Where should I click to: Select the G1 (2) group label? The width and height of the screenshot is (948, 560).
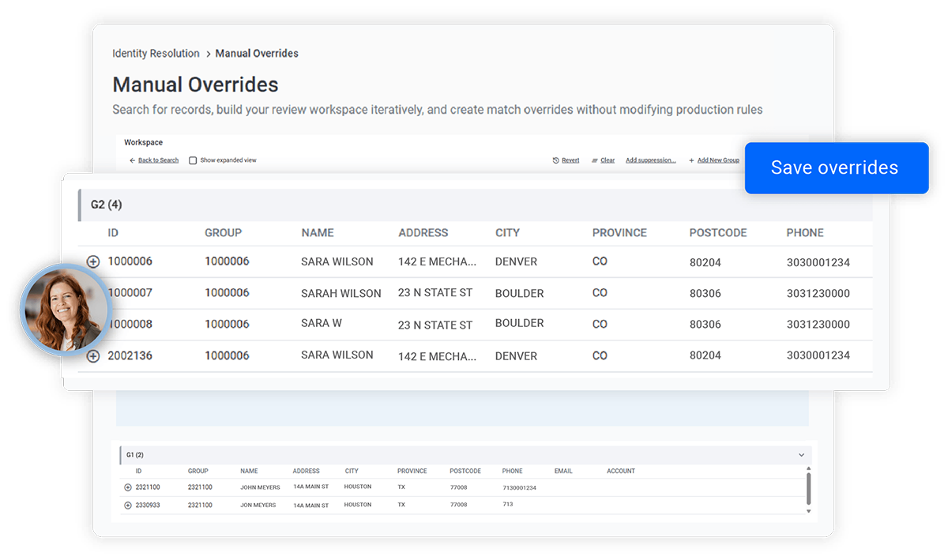point(135,455)
